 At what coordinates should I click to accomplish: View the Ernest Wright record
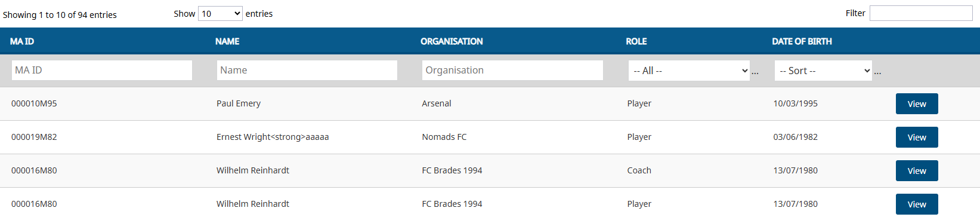pos(917,137)
